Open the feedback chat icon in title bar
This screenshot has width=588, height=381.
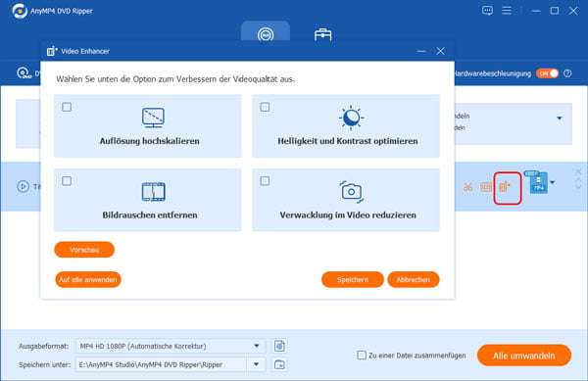pyautogui.click(x=487, y=11)
